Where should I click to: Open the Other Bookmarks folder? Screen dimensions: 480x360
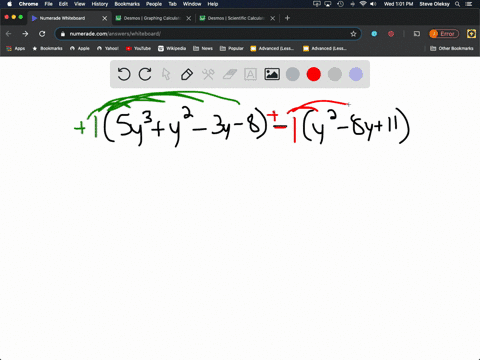coord(452,48)
